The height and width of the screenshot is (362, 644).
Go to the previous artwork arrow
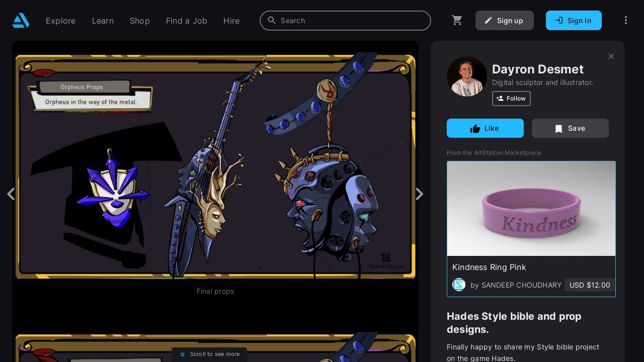(11, 194)
